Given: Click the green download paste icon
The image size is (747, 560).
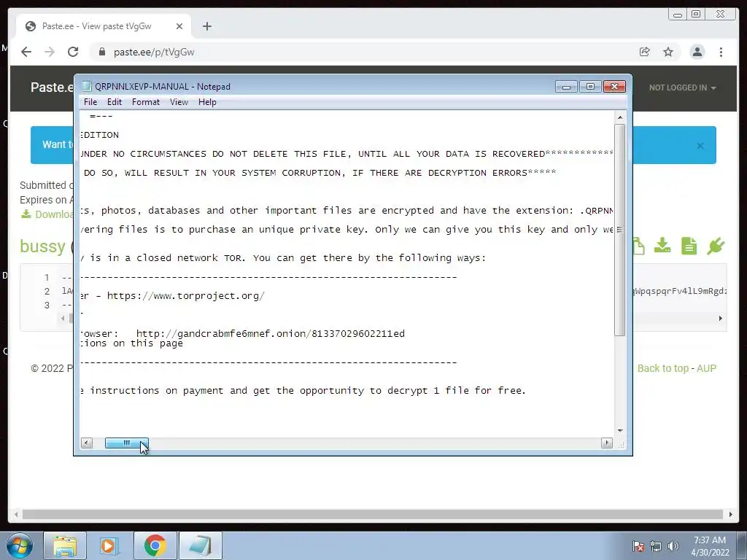Looking at the screenshot, I should pyautogui.click(x=662, y=246).
